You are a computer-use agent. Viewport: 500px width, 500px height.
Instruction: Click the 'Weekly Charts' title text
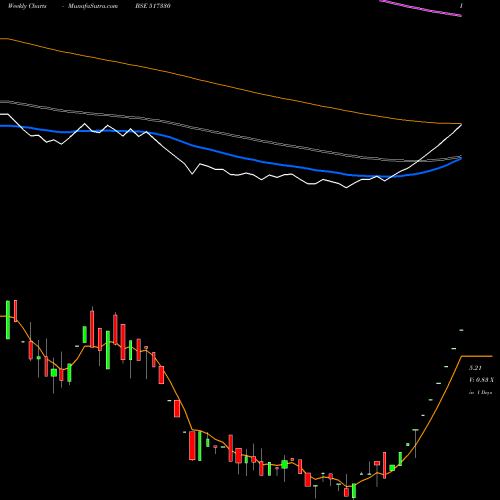click(x=27, y=6)
